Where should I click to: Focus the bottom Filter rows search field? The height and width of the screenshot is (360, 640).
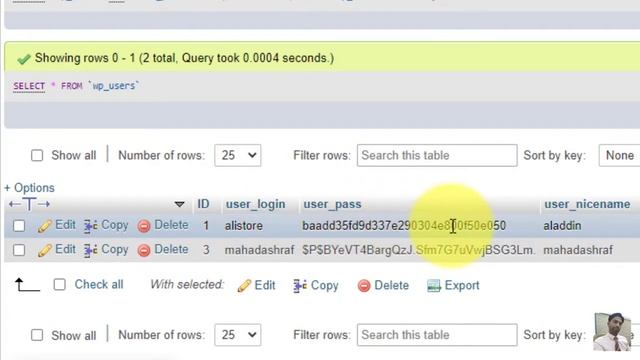tap(437, 335)
